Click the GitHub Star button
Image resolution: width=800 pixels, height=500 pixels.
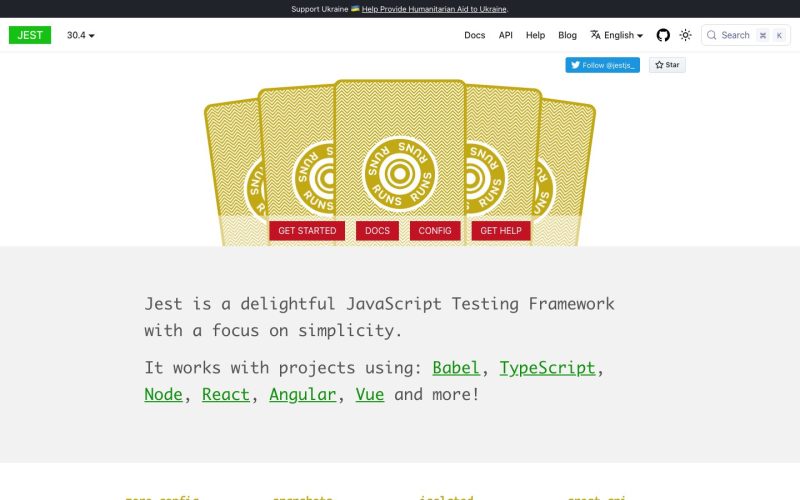click(667, 65)
